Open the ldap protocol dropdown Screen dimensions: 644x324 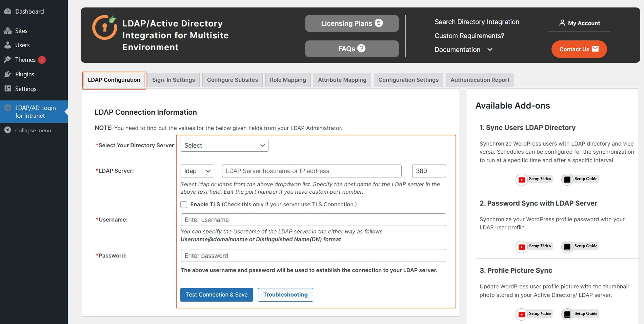(x=197, y=171)
